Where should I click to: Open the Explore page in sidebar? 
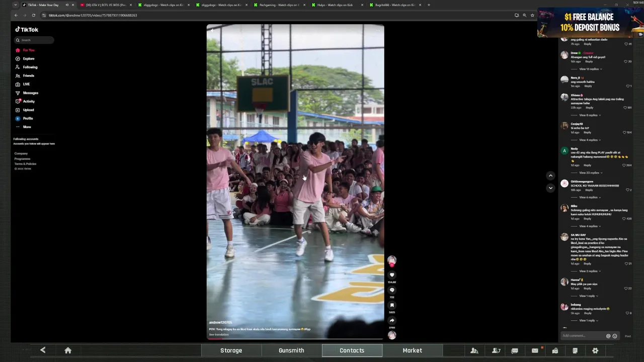pos(25,59)
